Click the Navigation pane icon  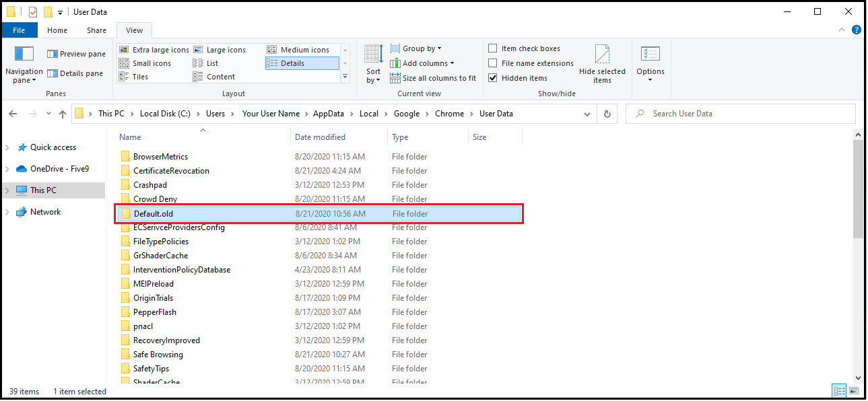click(24, 54)
